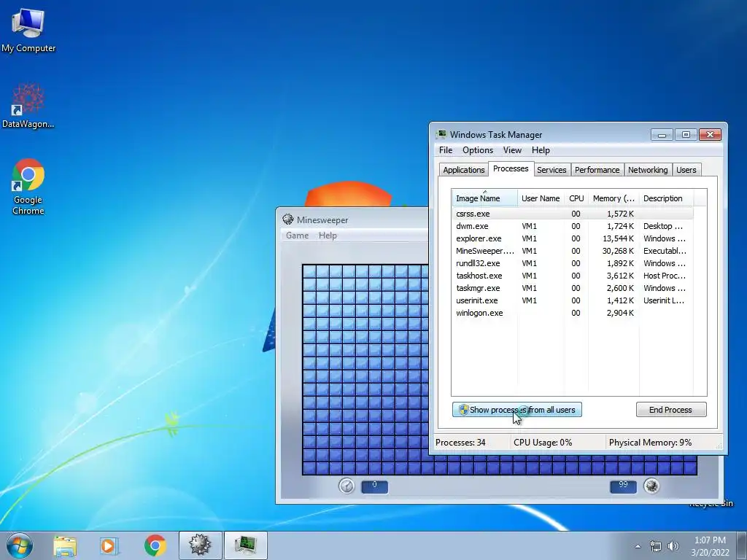Maximize the Windows Task Manager window
The image size is (747, 560).
click(x=686, y=135)
